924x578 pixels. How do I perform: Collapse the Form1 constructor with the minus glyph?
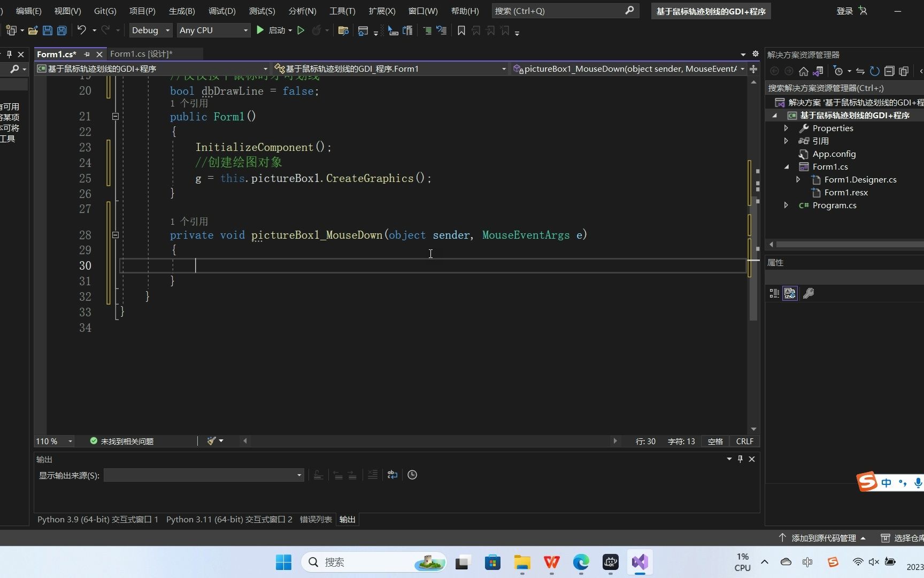115,116
